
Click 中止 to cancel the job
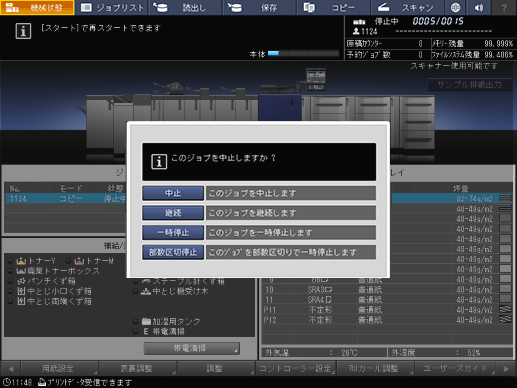[173, 193]
